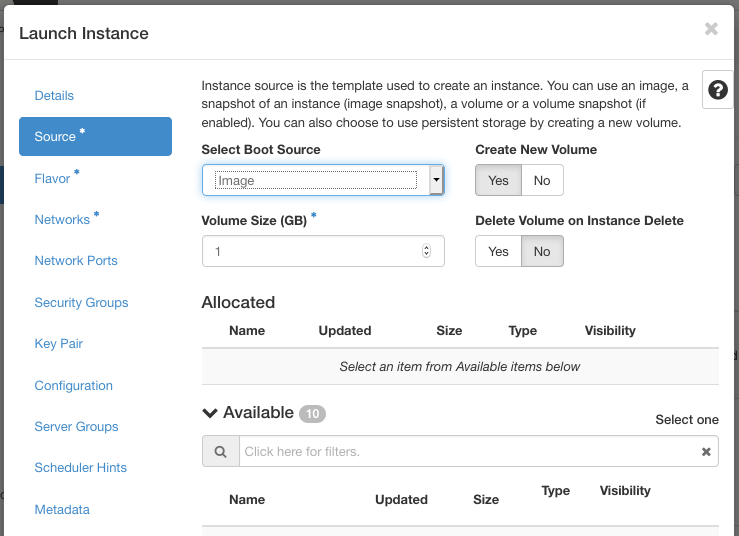Open the Details tab
This screenshot has height=536, width=739.
click(54, 96)
